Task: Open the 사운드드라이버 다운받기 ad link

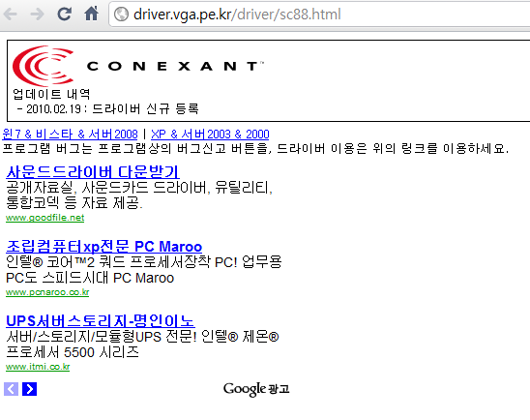Action: click(93, 172)
